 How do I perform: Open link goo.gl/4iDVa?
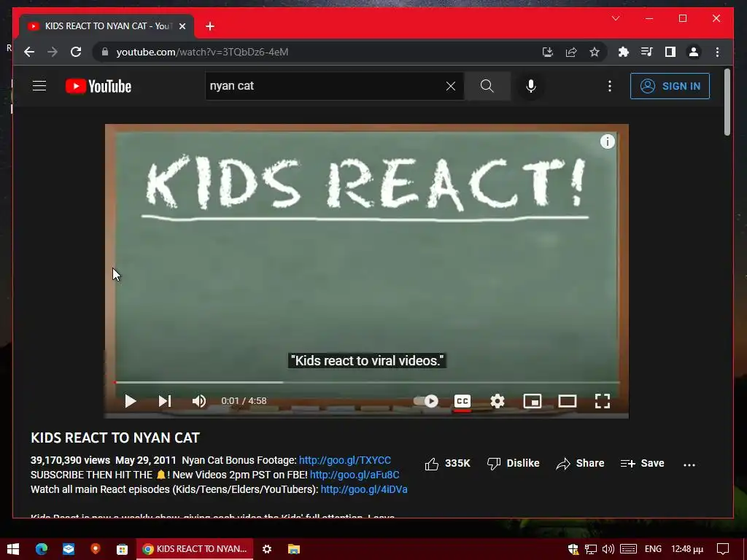[x=364, y=489]
